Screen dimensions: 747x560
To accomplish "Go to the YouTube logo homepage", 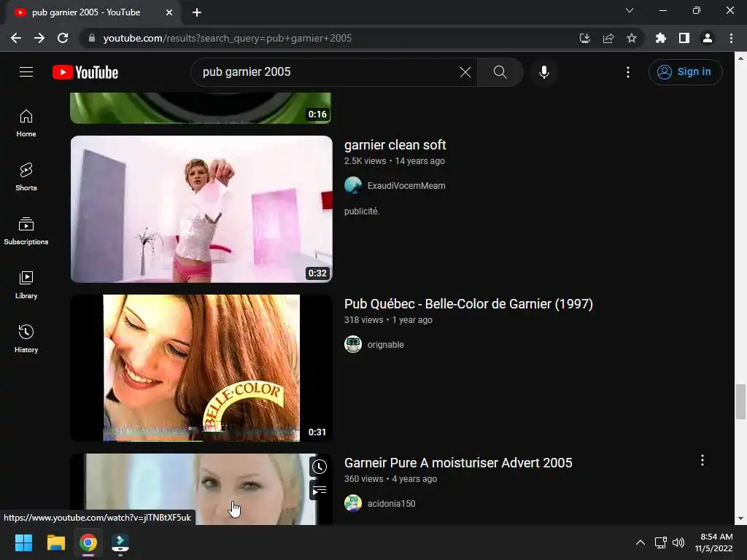I will coord(85,72).
